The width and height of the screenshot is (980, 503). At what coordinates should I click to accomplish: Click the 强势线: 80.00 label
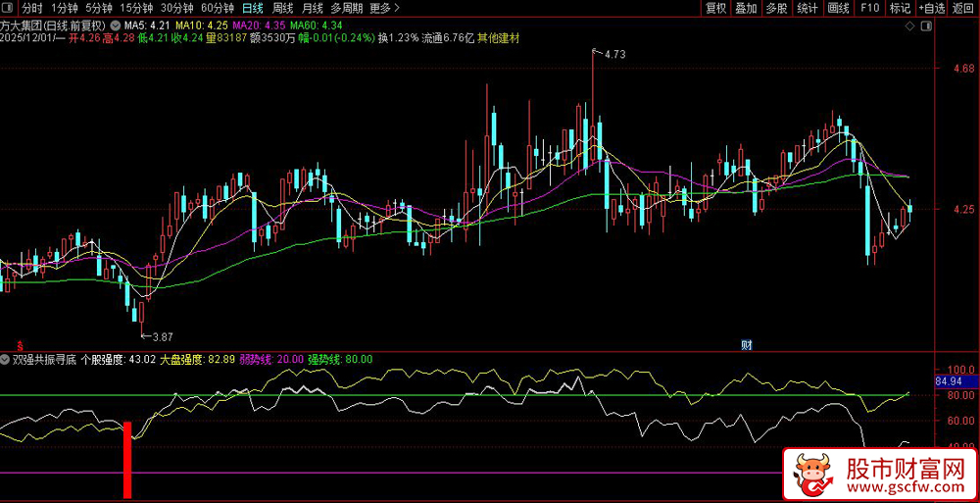coord(341,360)
